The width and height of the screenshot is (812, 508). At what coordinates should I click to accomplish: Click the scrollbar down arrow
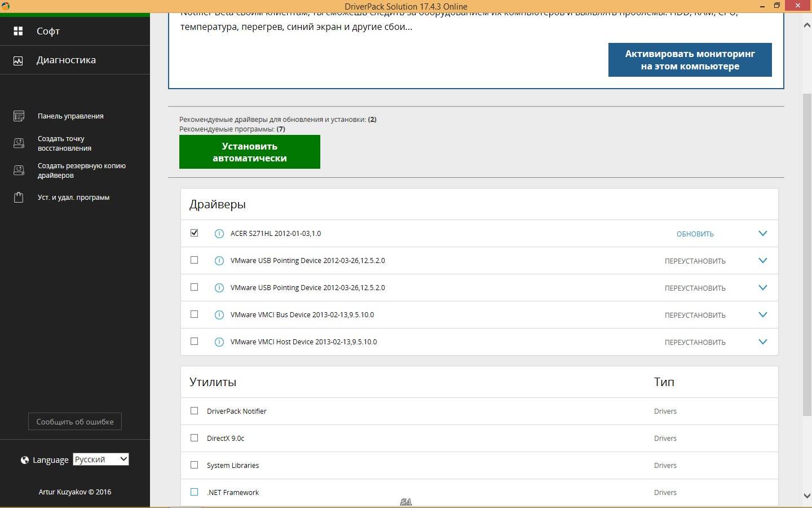[806, 496]
